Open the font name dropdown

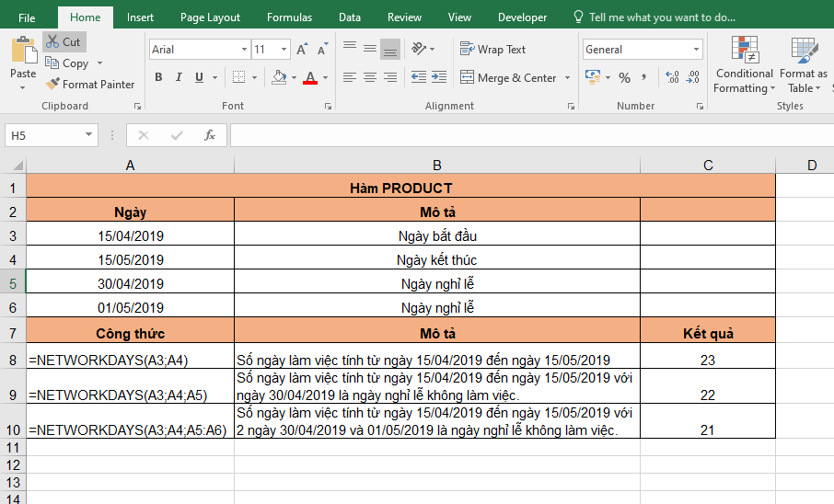[244, 50]
